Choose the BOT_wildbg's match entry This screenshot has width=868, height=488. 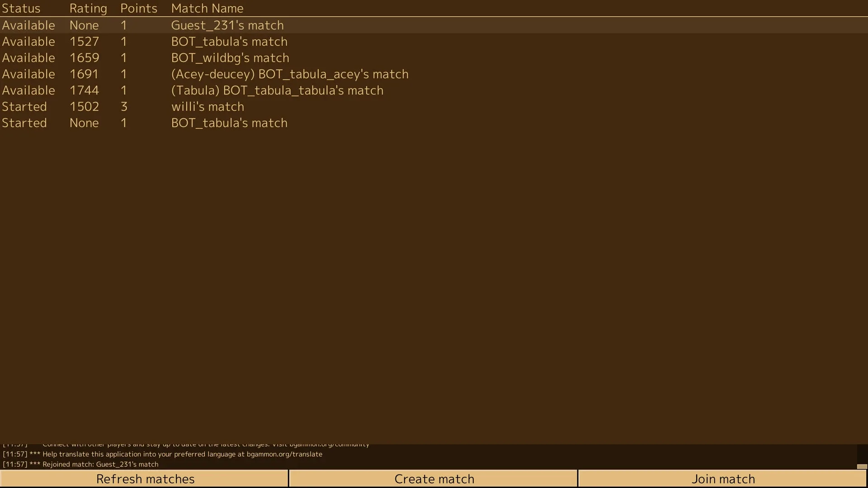230,58
